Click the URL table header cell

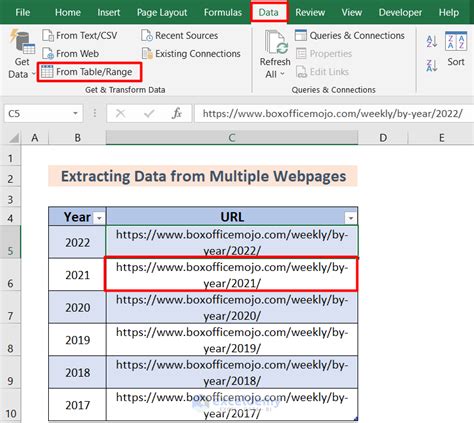(232, 217)
